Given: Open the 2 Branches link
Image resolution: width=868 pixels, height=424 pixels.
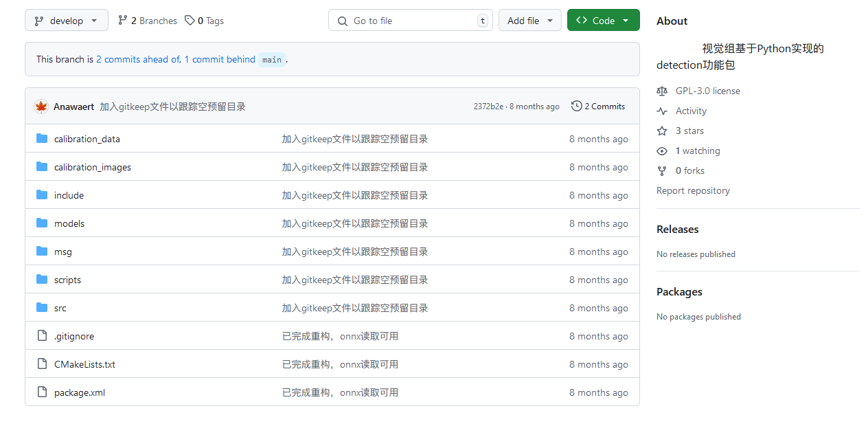Looking at the screenshot, I should (x=148, y=21).
